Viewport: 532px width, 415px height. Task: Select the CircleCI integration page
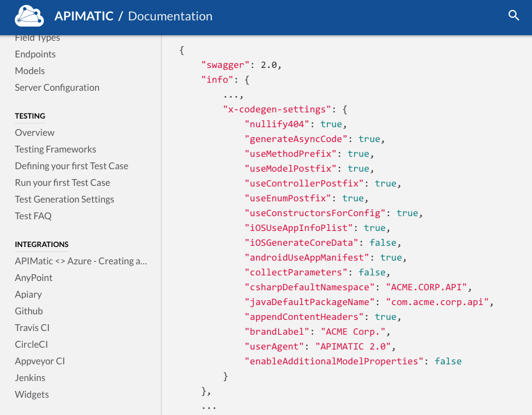pos(31,344)
